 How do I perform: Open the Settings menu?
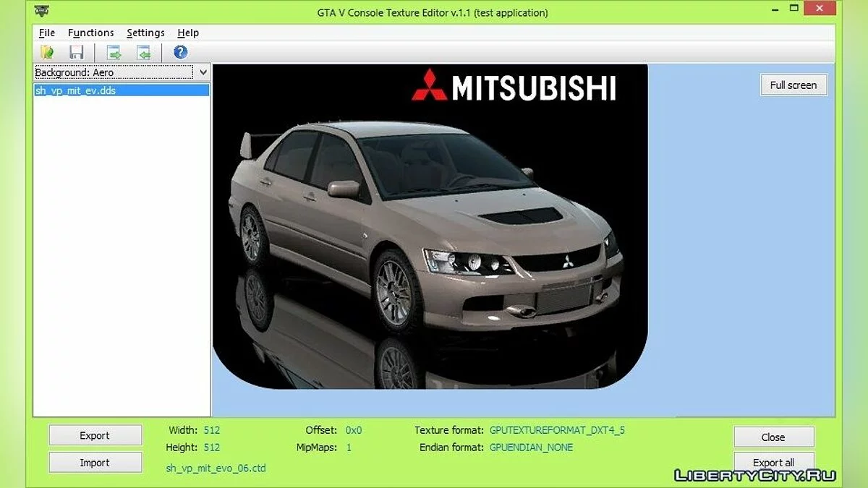[145, 33]
